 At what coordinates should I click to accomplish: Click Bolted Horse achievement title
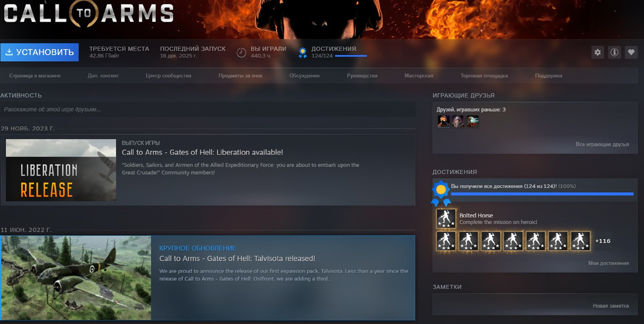pos(476,215)
